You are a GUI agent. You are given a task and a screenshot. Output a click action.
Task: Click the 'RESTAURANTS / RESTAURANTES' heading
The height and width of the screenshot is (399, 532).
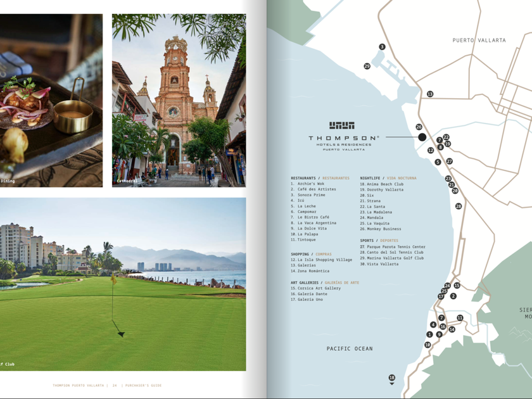coord(320,178)
